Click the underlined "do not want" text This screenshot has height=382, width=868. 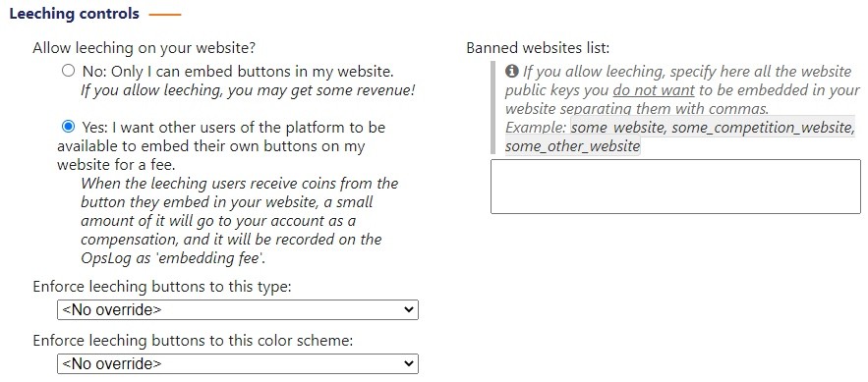pos(654,90)
